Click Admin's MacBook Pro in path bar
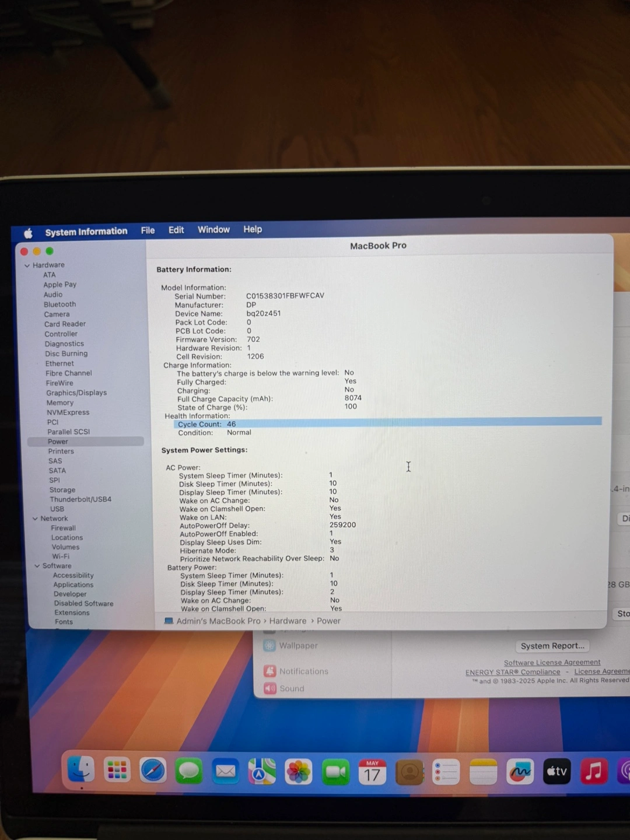The image size is (630, 840). coord(218,621)
